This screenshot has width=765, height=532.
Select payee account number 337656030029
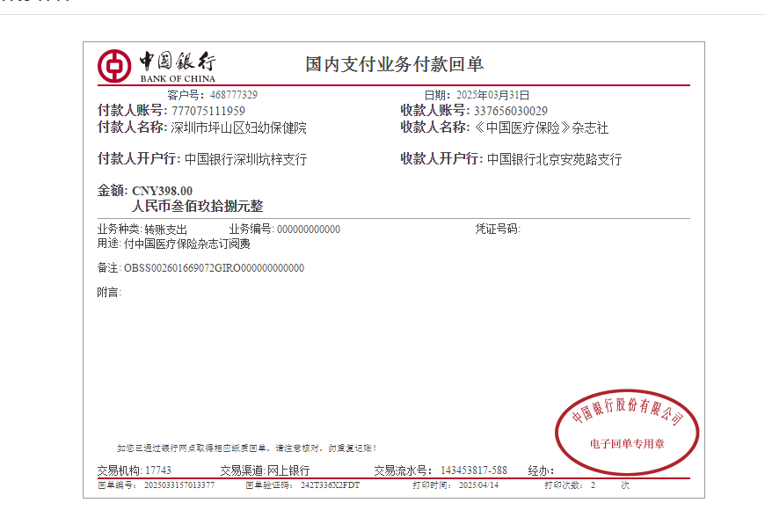511,112
